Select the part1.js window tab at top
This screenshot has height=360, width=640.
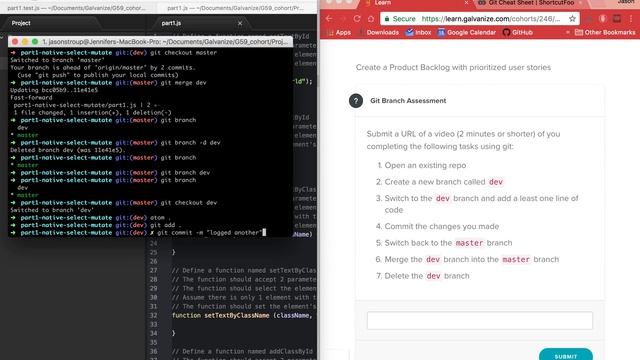[236, 8]
